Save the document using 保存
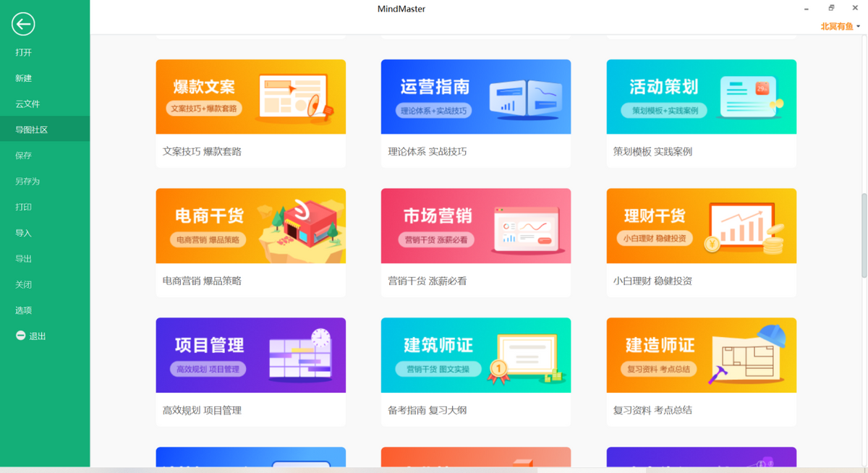This screenshot has height=473, width=868. (22, 155)
